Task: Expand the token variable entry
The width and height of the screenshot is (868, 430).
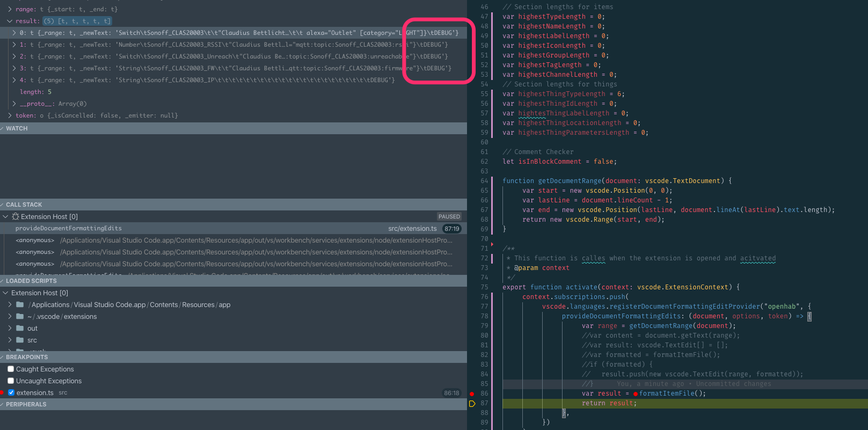Action: point(10,115)
